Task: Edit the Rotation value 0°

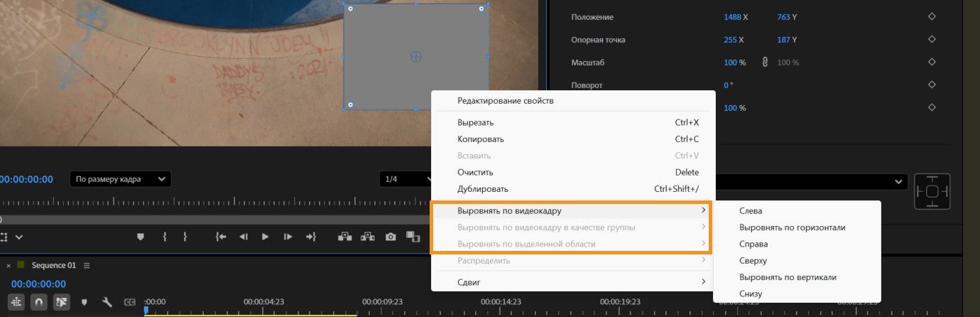Action: coord(728,85)
